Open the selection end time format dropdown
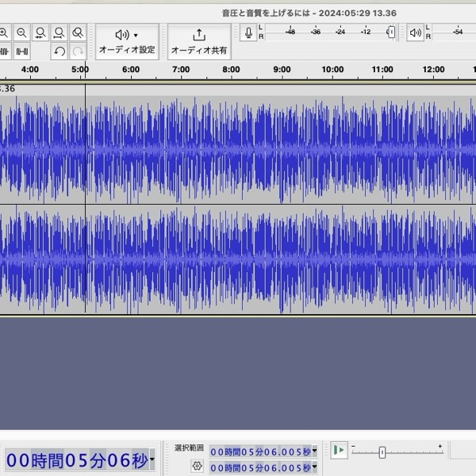This screenshot has width=476, height=476. pos(314,468)
